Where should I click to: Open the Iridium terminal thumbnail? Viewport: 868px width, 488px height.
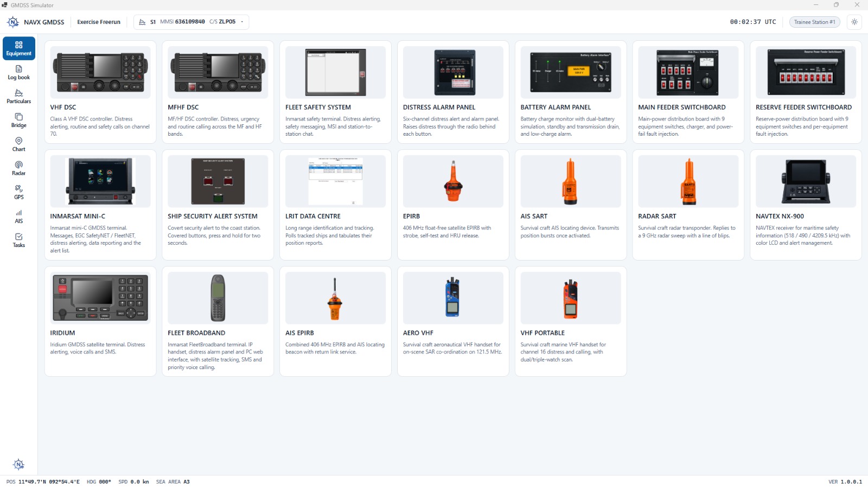pos(100,298)
